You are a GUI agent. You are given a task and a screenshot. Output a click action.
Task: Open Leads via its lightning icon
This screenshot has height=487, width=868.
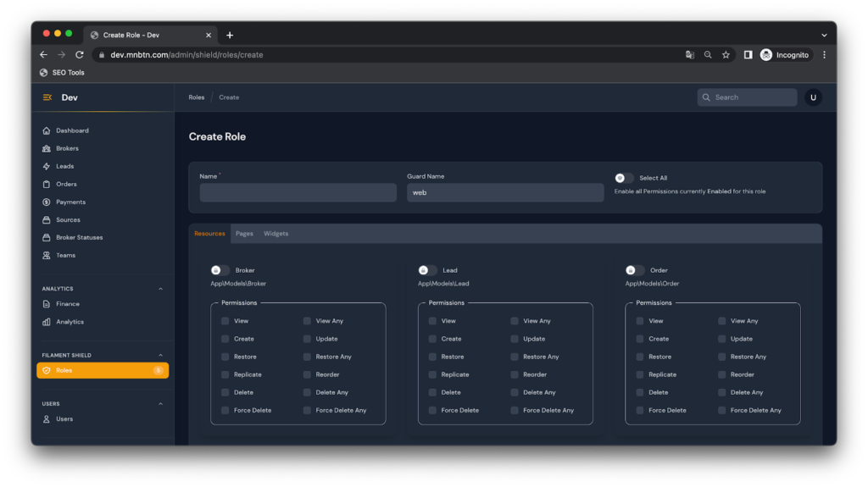(47, 166)
